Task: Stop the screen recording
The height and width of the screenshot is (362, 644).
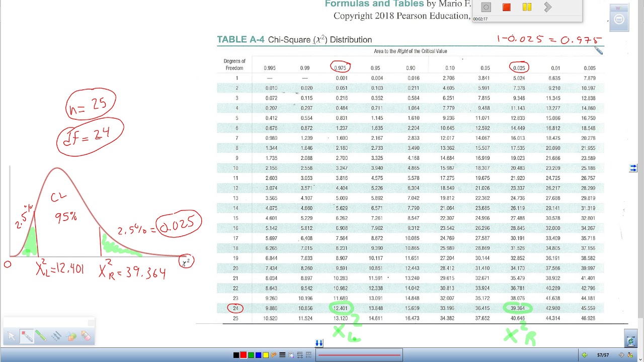Action: [x=507, y=7]
